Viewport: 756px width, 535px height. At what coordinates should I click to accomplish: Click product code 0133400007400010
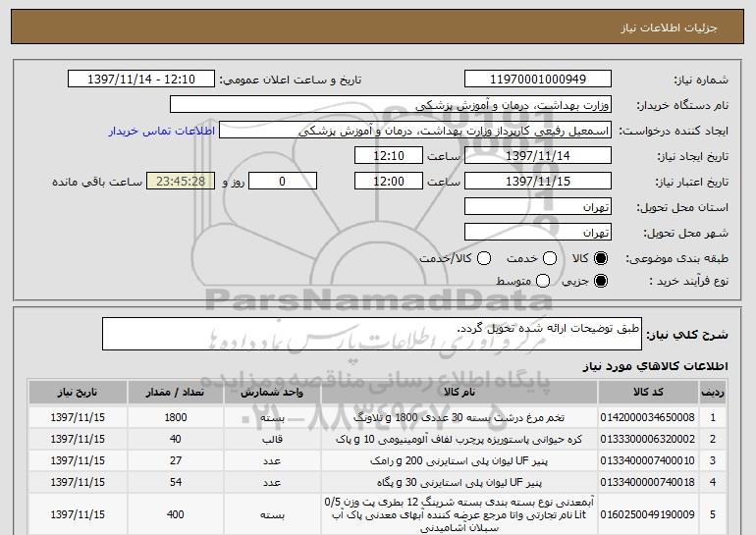pyautogui.click(x=648, y=460)
